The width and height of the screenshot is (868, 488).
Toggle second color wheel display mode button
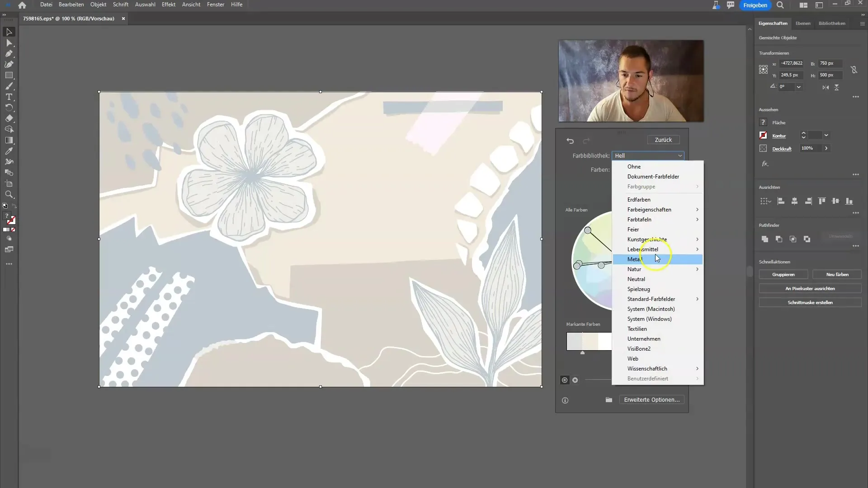[x=575, y=380]
